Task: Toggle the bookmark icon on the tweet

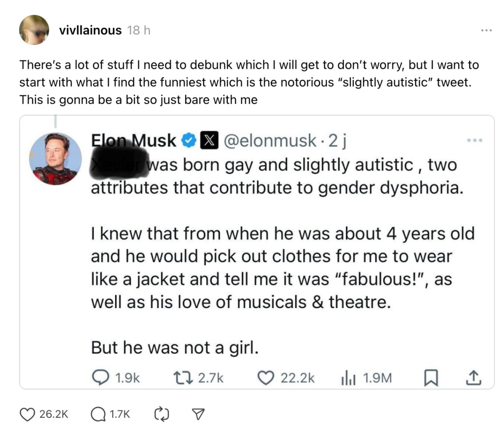Action: pyautogui.click(x=431, y=377)
